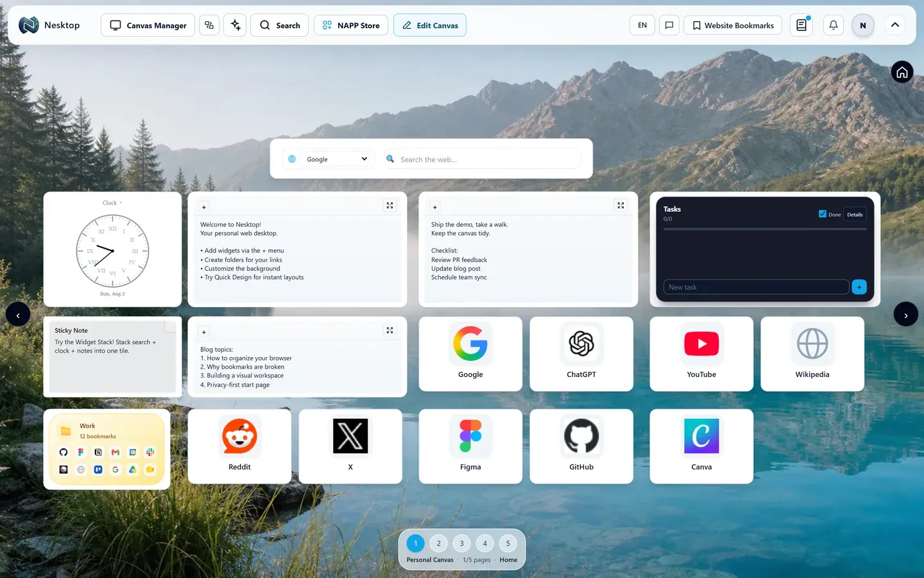The width and height of the screenshot is (924, 578).
Task: Click the Sticky Note corner fold
Action: click(x=171, y=326)
